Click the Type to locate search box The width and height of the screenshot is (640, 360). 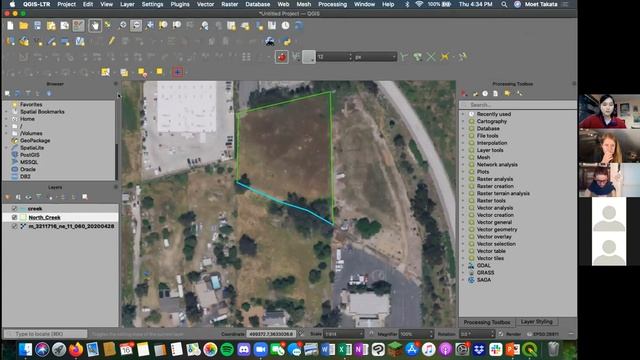[46, 334]
